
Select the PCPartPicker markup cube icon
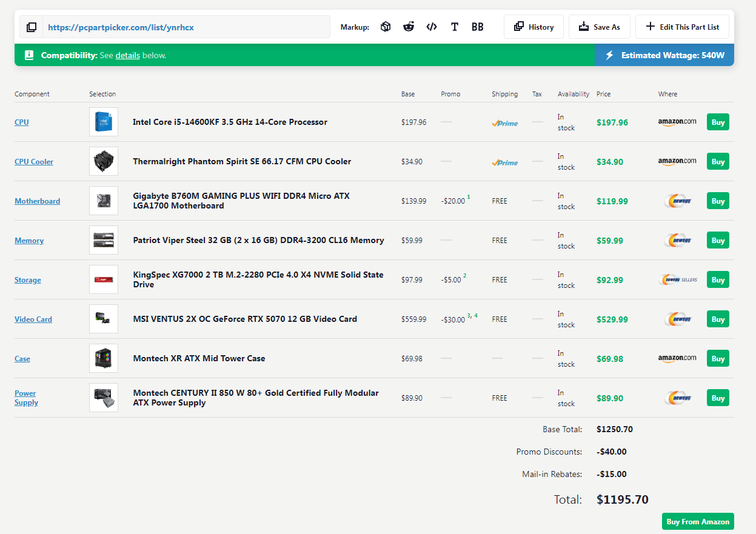click(x=386, y=27)
